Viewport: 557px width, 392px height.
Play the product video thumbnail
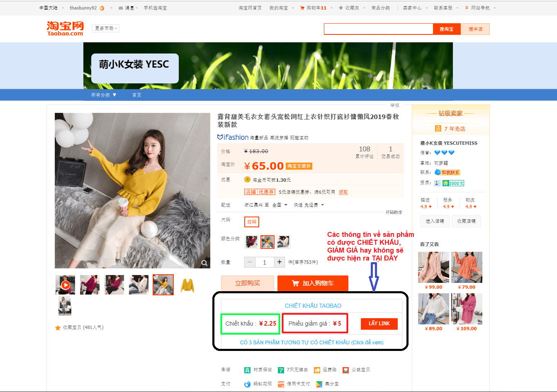pyautogui.click(x=66, y=285)
